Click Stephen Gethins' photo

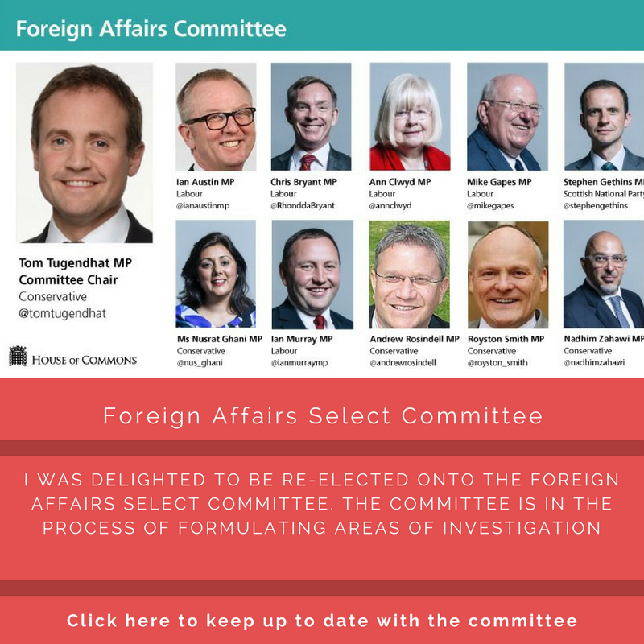(604, 117)
